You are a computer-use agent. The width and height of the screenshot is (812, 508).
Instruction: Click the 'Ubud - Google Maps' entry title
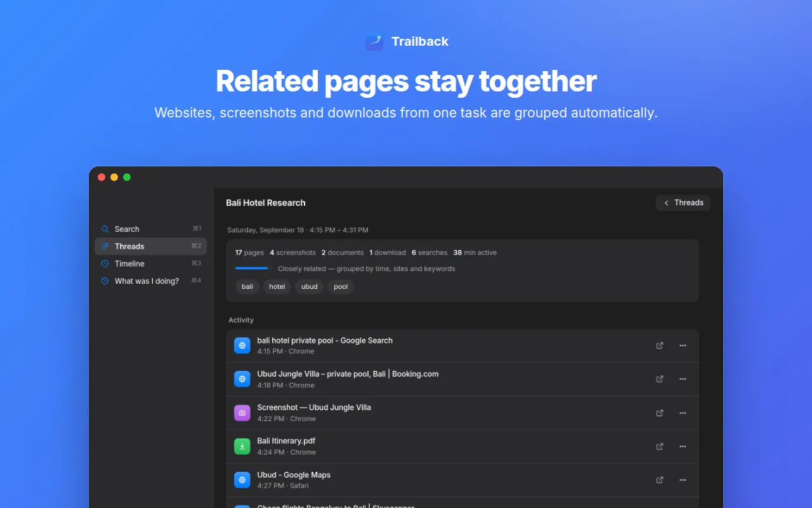click(294, 475)
